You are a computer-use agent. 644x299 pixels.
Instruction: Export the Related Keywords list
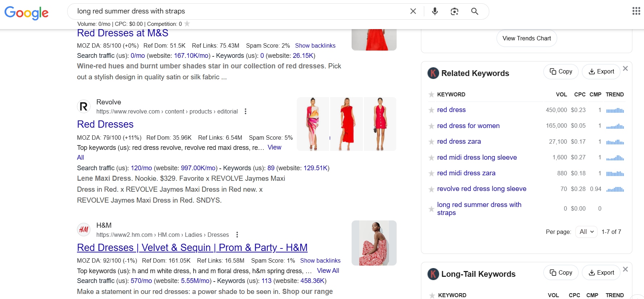pyautogui.click(x=601, y=72)
